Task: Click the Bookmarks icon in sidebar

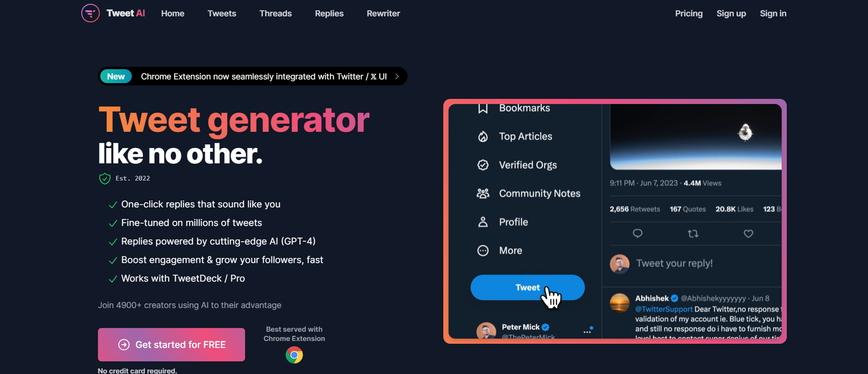Action: point(483,108)
